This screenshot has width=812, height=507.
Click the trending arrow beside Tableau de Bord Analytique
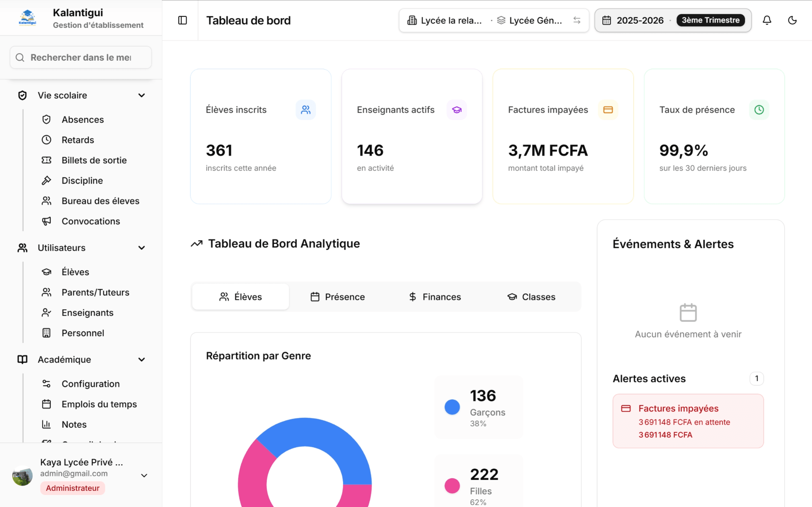197,244
